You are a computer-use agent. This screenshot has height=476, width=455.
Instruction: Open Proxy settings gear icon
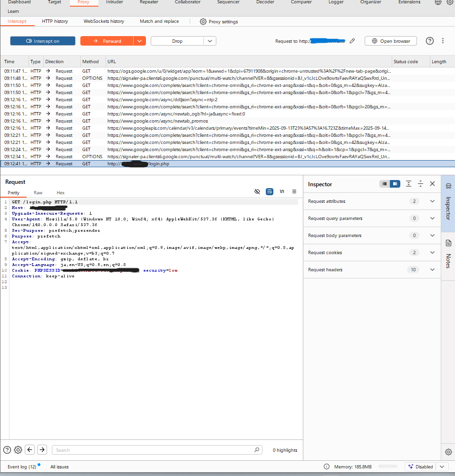click(203, 21)
